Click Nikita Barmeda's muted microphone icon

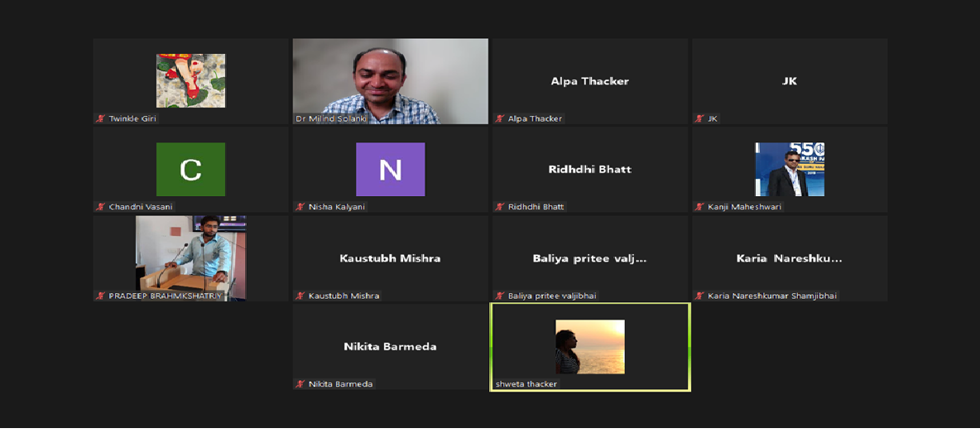coord(300,384)
